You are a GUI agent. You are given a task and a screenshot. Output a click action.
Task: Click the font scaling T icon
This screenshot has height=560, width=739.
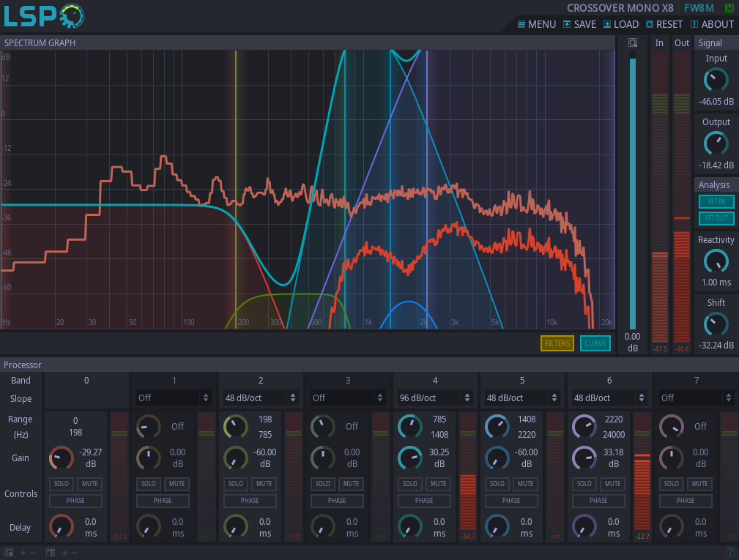click(51, 553)
